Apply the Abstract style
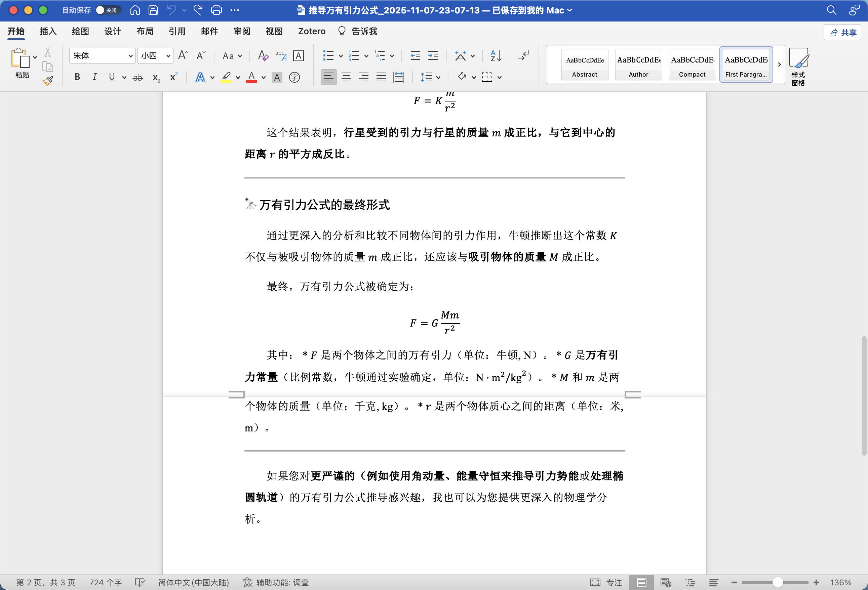 (x=585, y=65)
